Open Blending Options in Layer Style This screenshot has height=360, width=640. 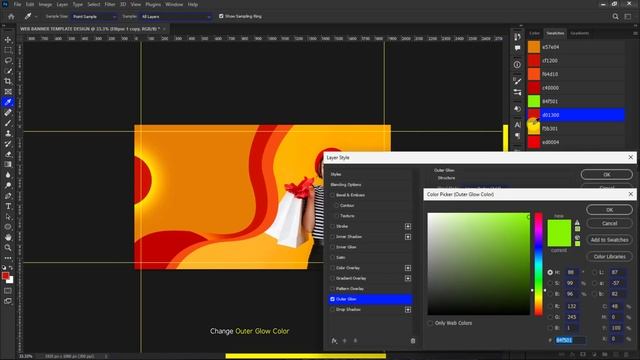coord(346,185)
